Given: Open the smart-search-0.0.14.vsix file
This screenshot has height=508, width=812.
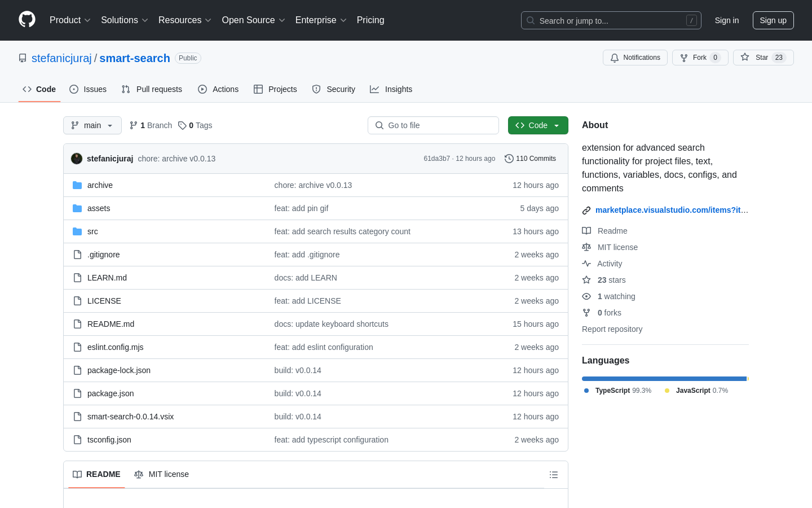Looking at the screenshot, I should tap(130, 417).
